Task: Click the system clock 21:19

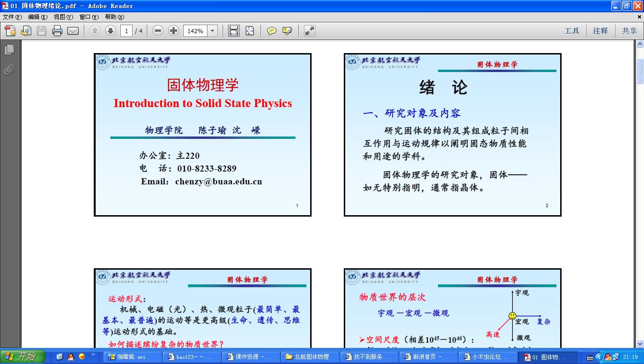Action: tap(630, 357)
